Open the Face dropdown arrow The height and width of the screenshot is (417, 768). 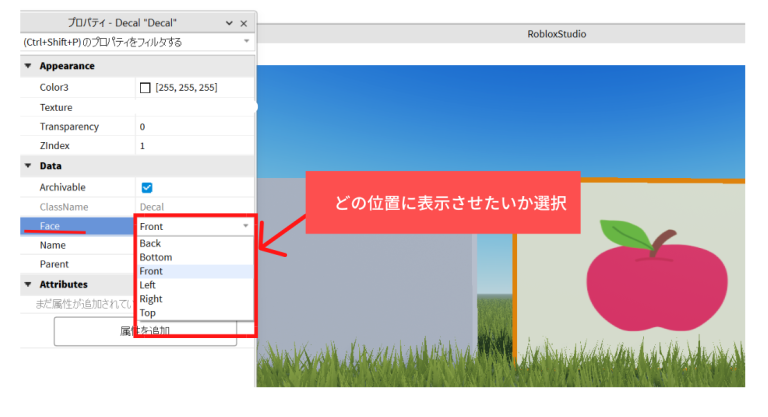(246, 227)
